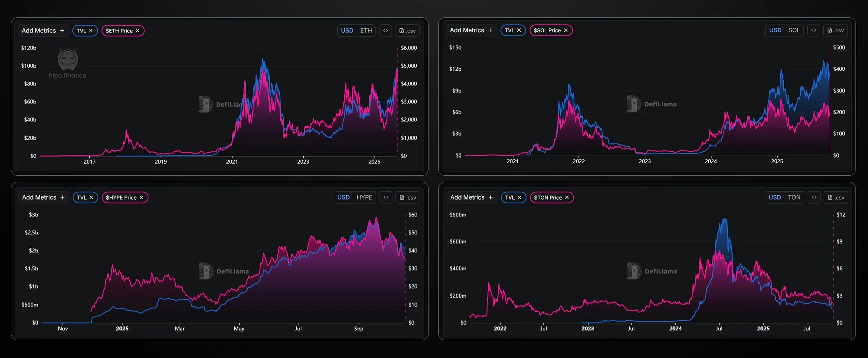868x358 pixels.
Task: Open embed code icon in SOL chart
Action: (x=814, y=30)
